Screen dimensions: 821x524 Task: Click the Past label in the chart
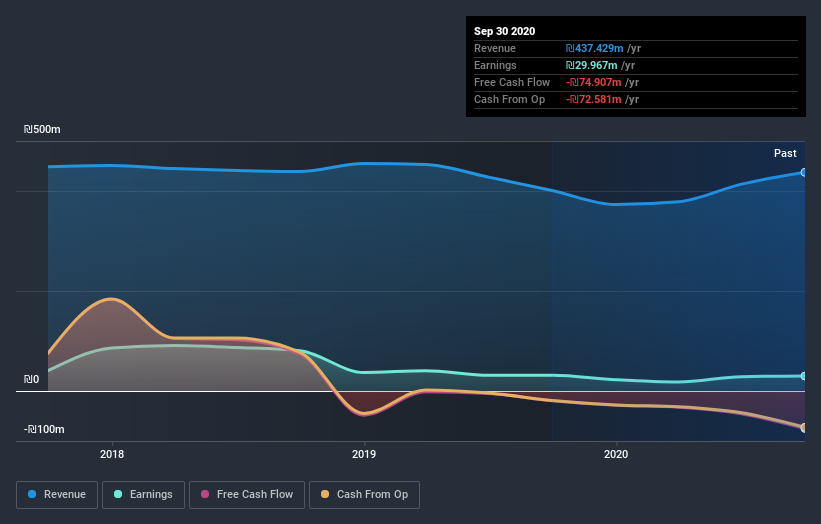[785, 153]
